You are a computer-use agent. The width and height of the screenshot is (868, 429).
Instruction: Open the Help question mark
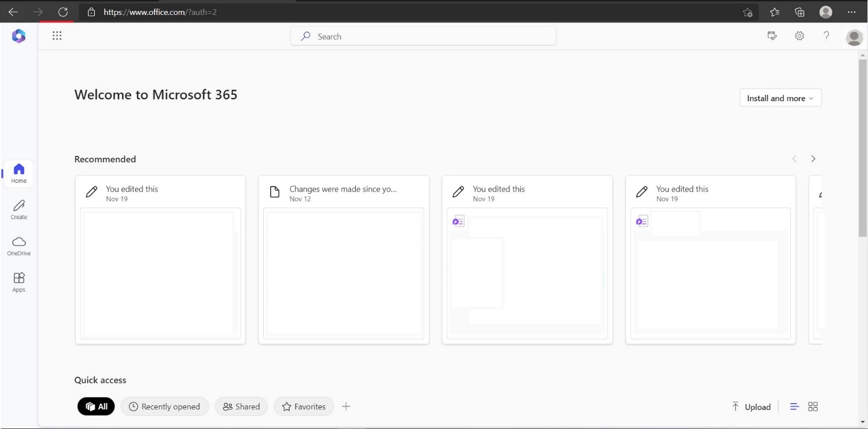coord(826,36)
